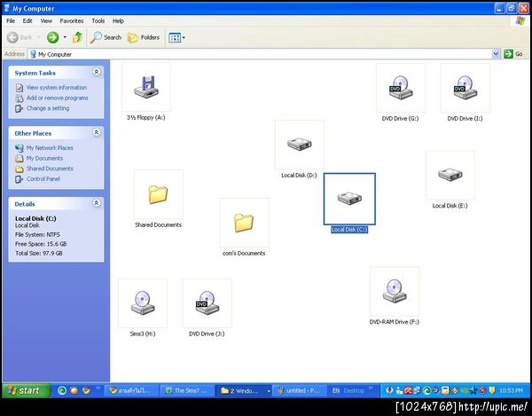The image size is (532, 416).
Task: Click the yellow shield icon in system tray
Action: coord(491,391)
